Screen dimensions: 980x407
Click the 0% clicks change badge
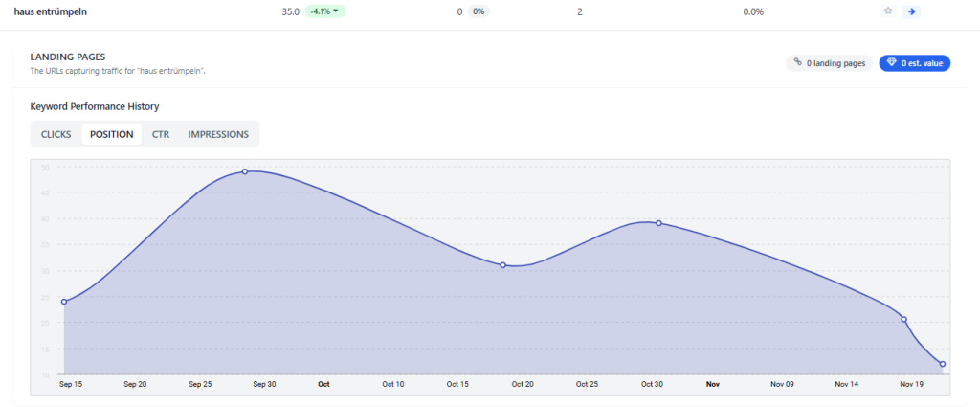coord(479,11)
